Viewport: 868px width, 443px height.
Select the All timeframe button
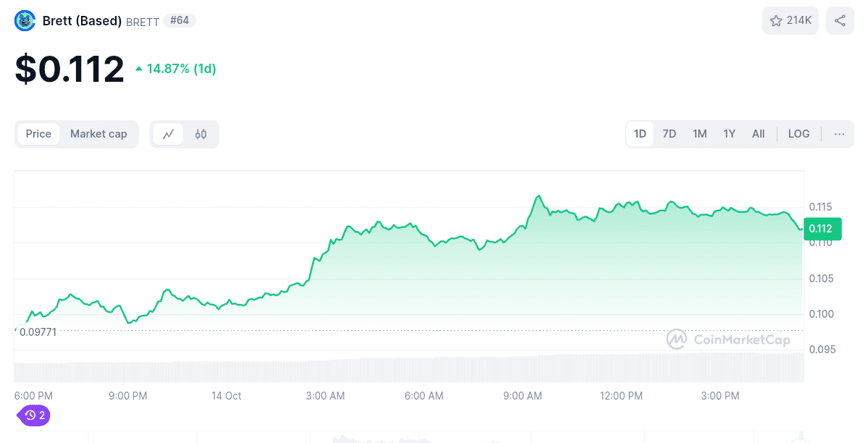(758, 134)
